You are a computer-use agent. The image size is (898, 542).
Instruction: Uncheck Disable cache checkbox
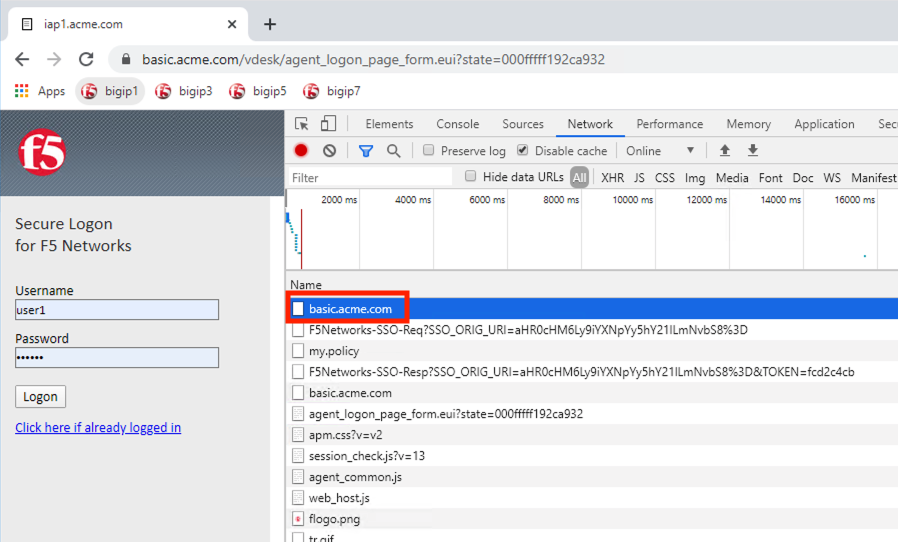522,150
